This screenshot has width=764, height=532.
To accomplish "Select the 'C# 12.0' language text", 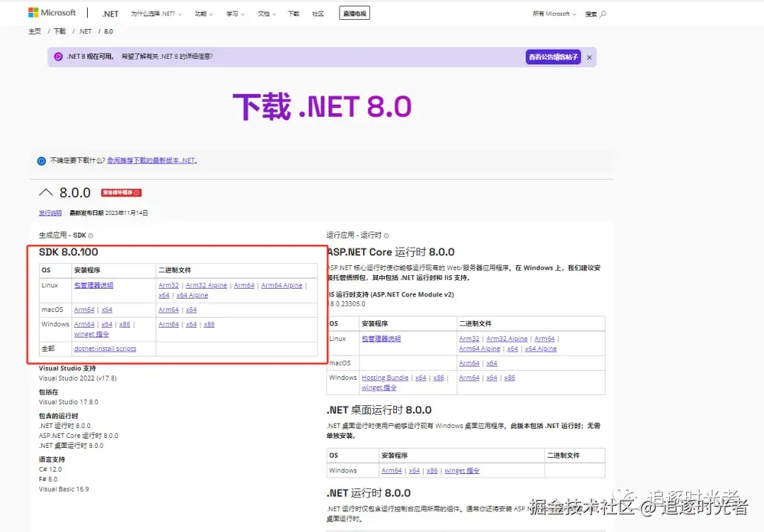I will (x=50, y=470).
